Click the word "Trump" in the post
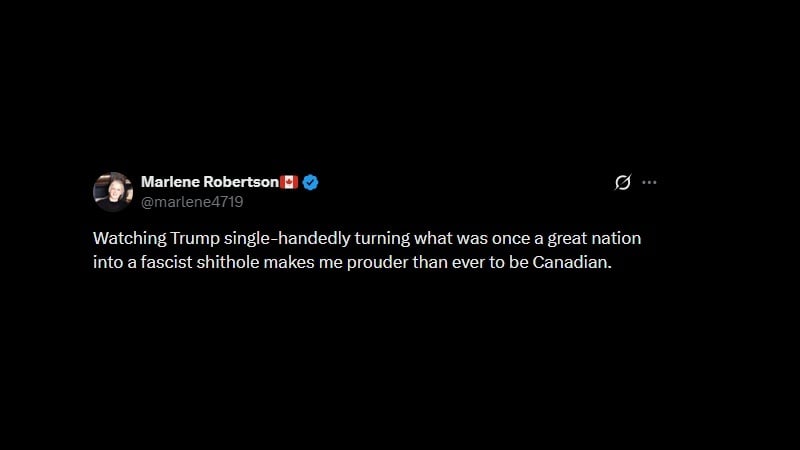The image size is (800, 450). pos(183,240)
